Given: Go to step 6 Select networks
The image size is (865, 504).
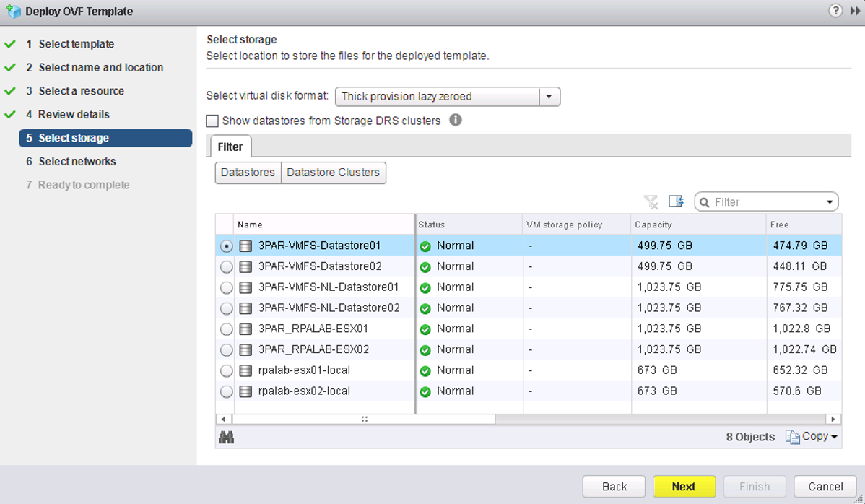Looking at the screenshot, I should click(71, 162).
